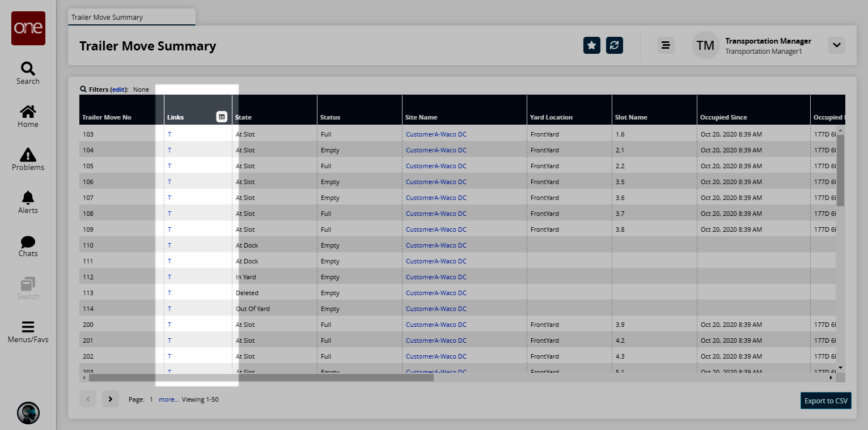Click the down arrow of the vertical scrollbar
The width and height of the screenshot is (868, 430).
pyautogui.click(x=841, y=368)
